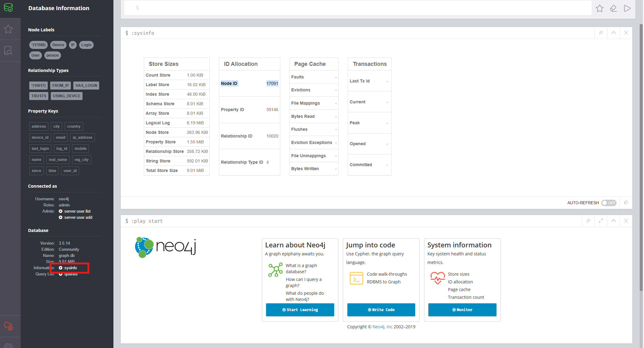Run the :server user list command
This screenshot has height=348, width=644.
pyautogui.click(x=75, y=211)
